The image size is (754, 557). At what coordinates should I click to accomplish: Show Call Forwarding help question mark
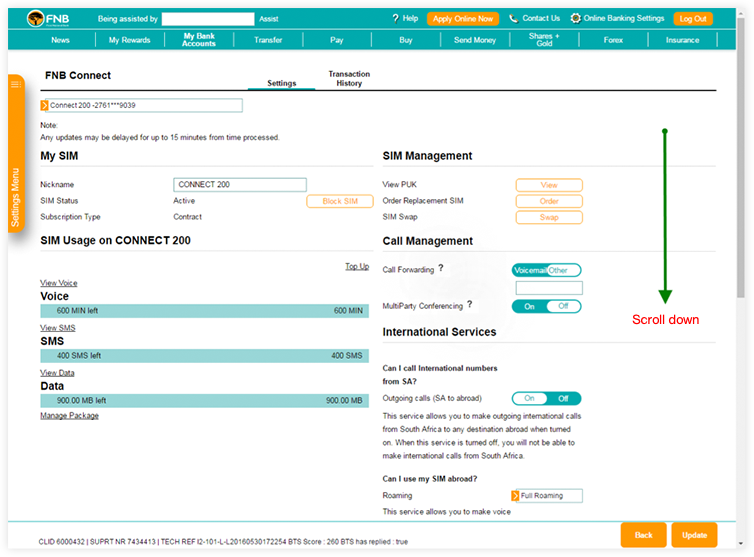tap(440, 268)
